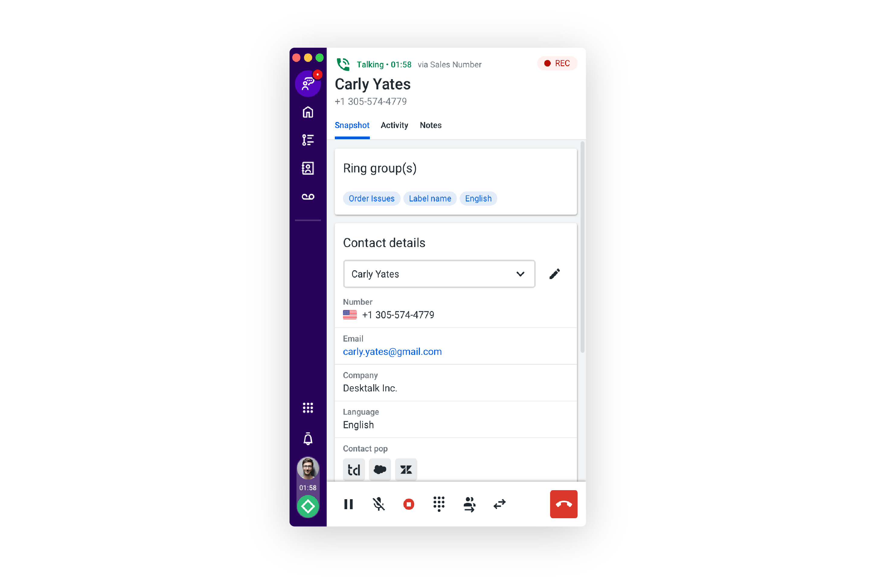Image resolution: width=881 pixels, height=588 pixels.
Task: Switch to the Notes tab
Action: (430, 125)
